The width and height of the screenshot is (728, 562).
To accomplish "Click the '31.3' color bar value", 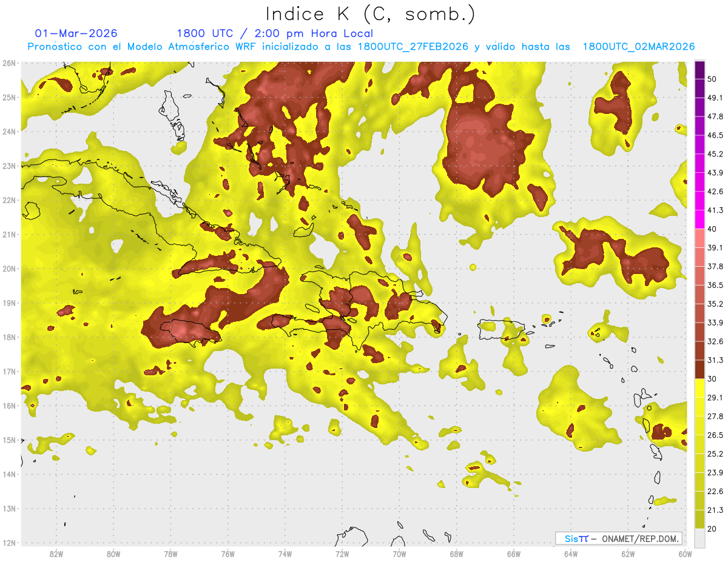I will point(715,361).
